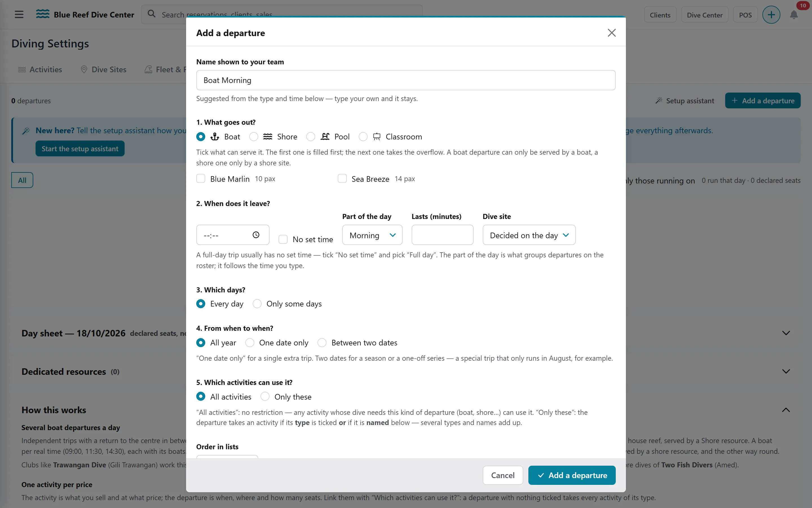Select the Shore radio button
The width and height of the screenshot is (812, 508).
254,137
